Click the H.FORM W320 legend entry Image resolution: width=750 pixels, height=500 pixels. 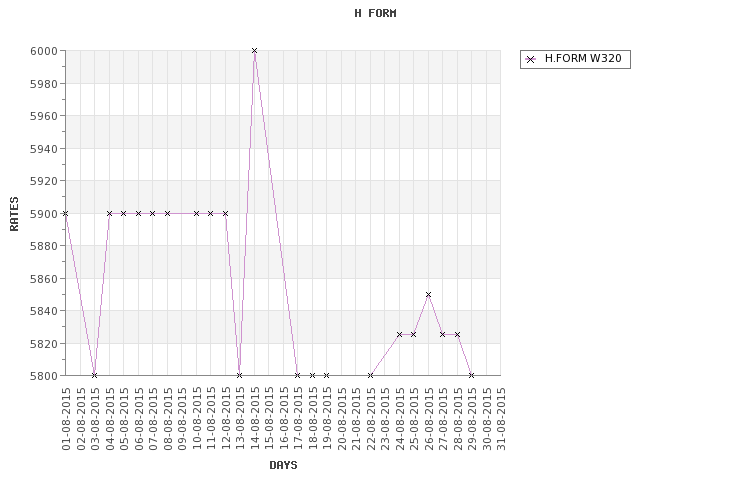click(x=575, y=59)
